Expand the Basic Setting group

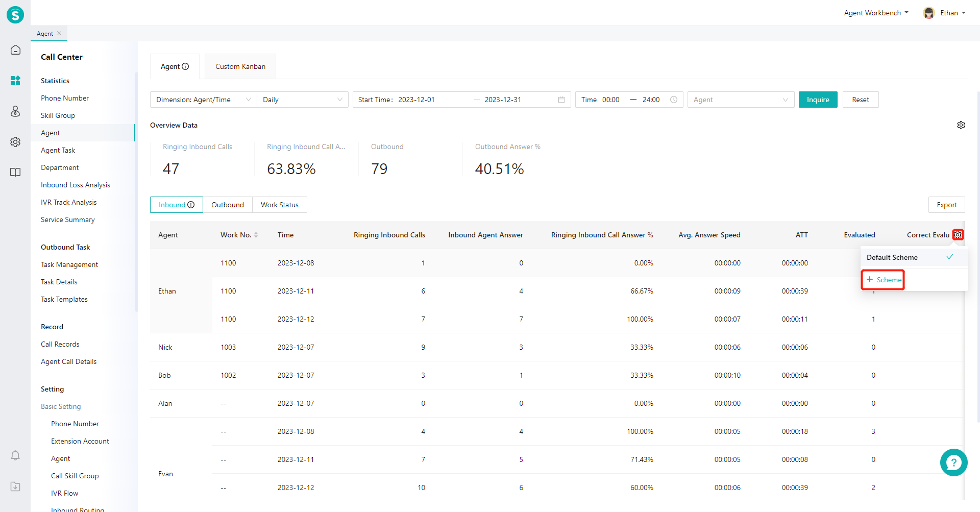(61, 406)
